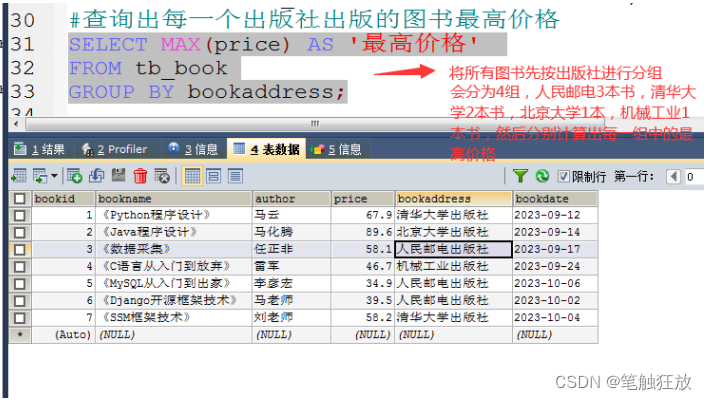Cancel changes using the grid-with-X icon
This screenshot has width=707, height=400.
[x=162, y=176]
